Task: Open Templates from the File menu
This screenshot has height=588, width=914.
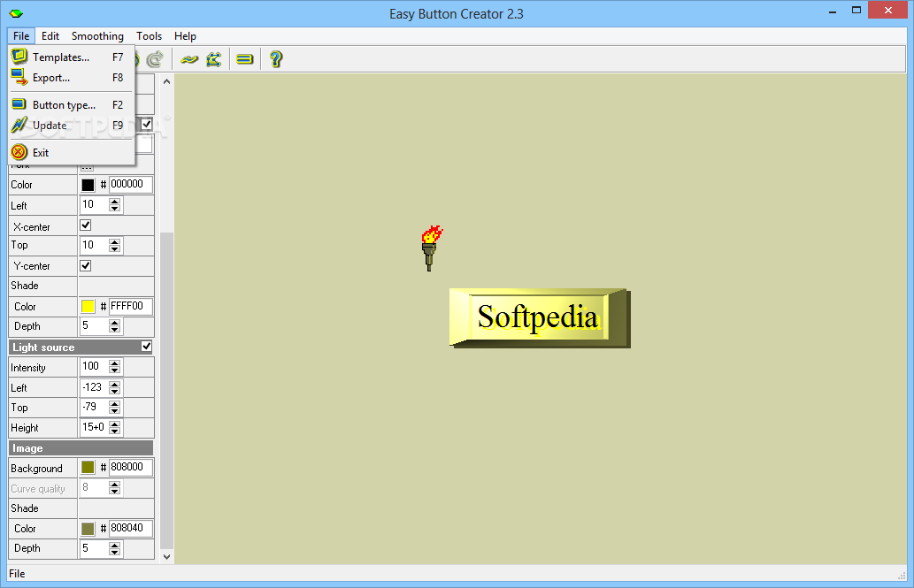Action: 71,57
